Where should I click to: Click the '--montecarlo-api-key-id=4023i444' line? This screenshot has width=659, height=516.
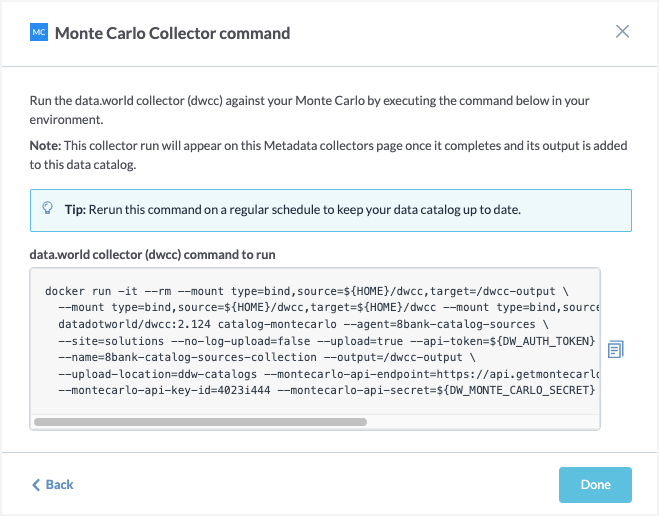pyautogui.click(x=327, y=390)
